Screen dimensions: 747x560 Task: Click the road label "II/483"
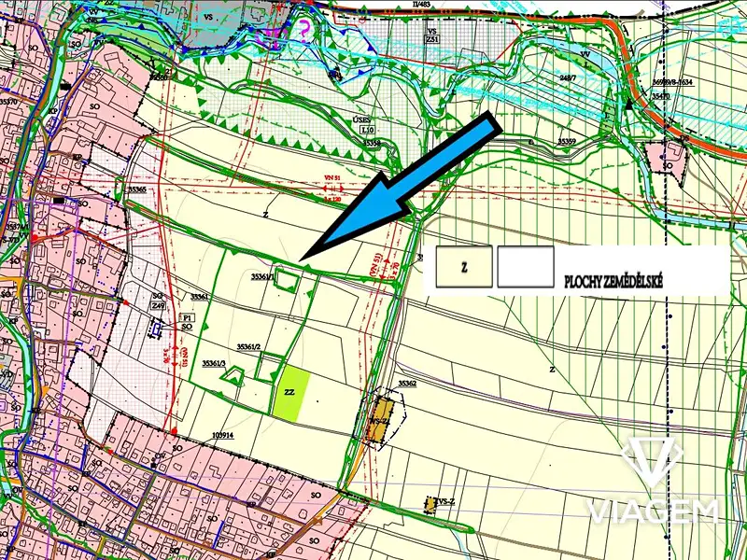click(x=424, y=5)
